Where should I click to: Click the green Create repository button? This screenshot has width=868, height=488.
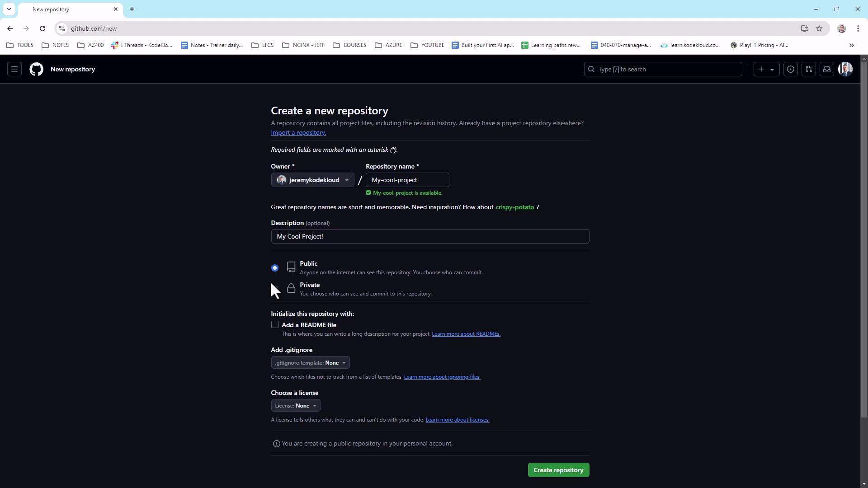[x=558, y=470]
